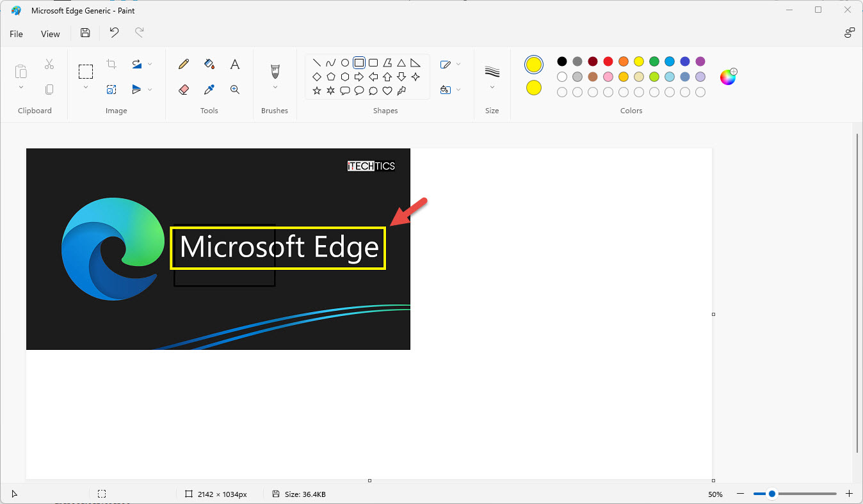Open the Flip dropdown arrow
Viewport: 863px width, 504px height.
(150, 90)
